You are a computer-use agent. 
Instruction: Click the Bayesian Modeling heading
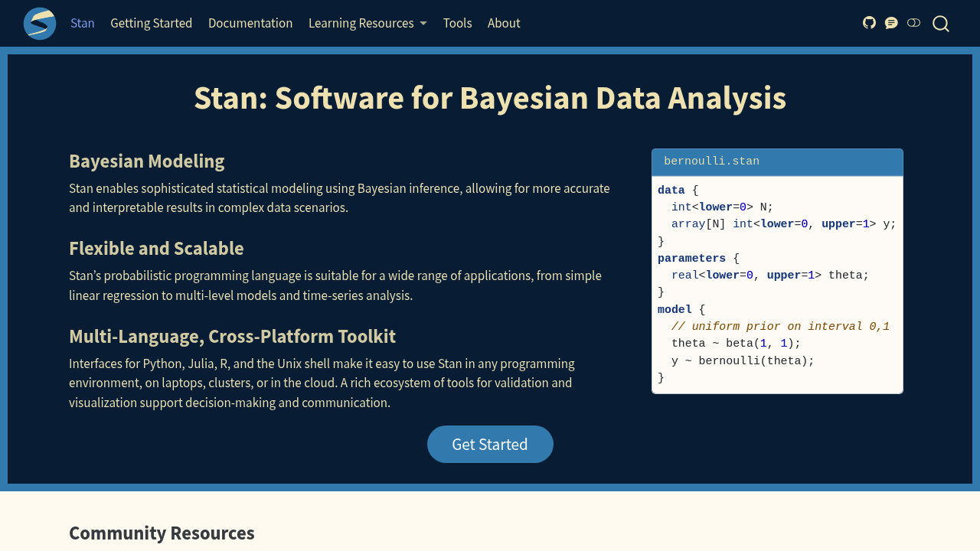(147, 161)
